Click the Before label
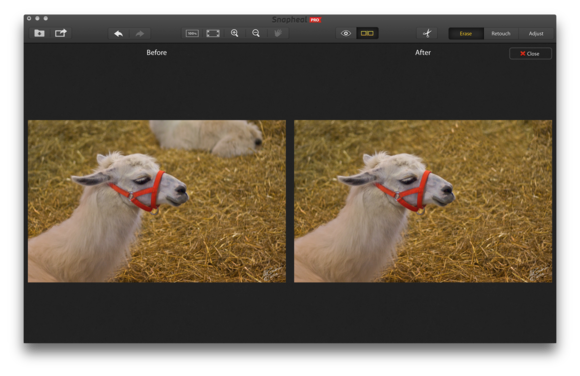This screenshot has height=376, width=580. tap(156, 53)
